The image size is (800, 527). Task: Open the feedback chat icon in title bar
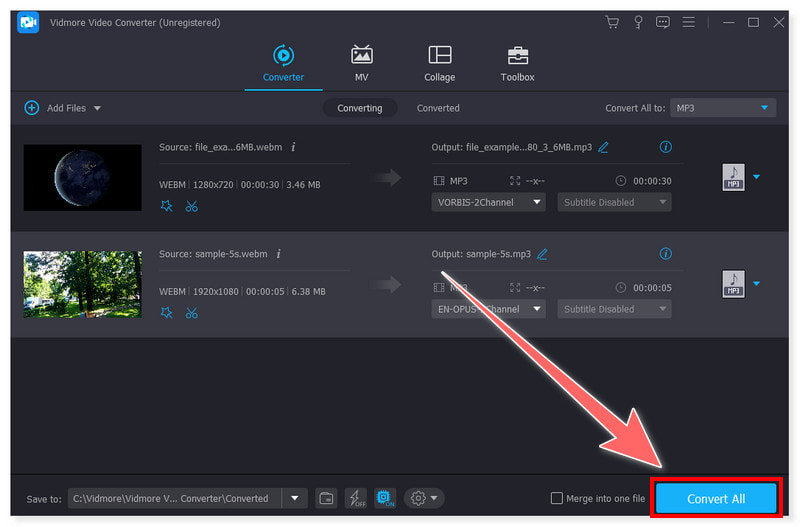(663, 22)
